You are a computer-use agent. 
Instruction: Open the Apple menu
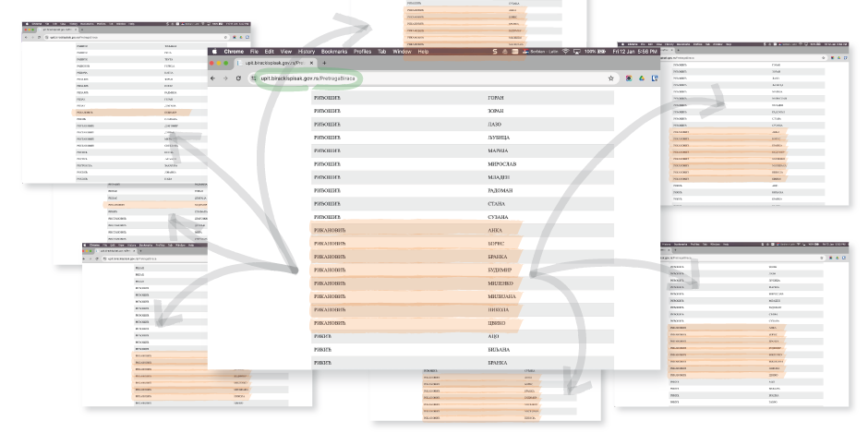click(215, 52)
